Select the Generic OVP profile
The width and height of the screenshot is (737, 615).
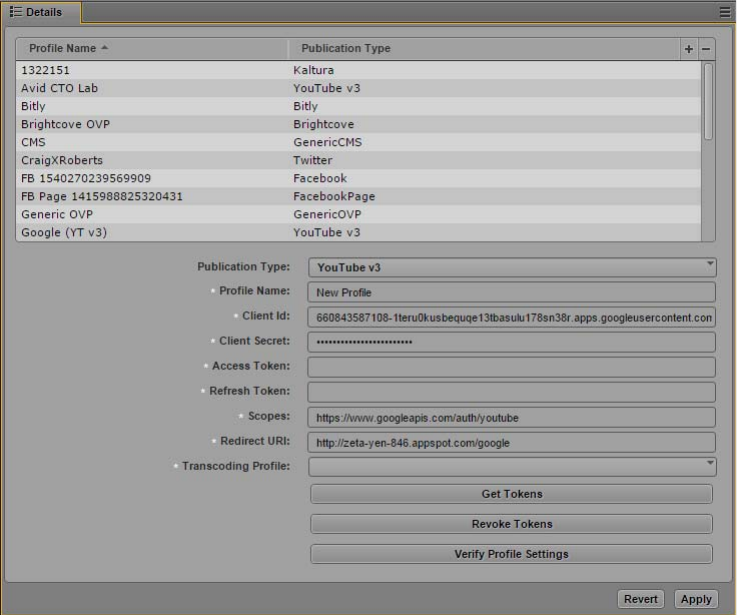[358, 214]
